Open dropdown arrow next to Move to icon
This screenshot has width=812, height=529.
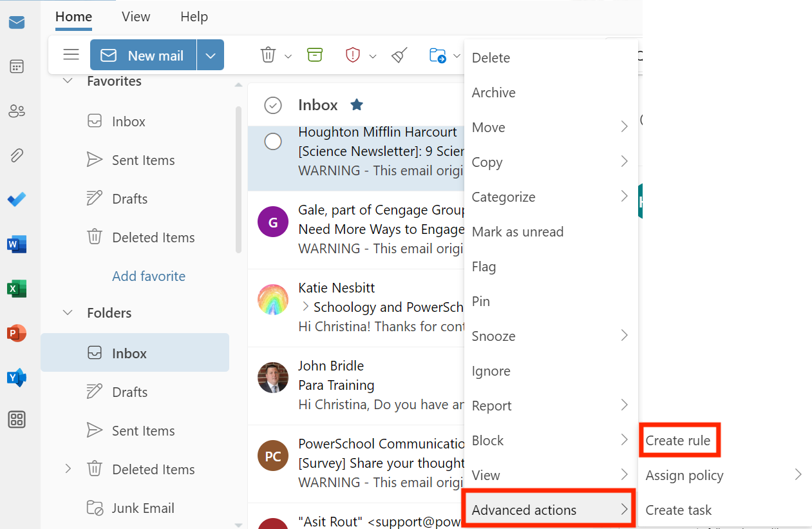pos(457,56)
